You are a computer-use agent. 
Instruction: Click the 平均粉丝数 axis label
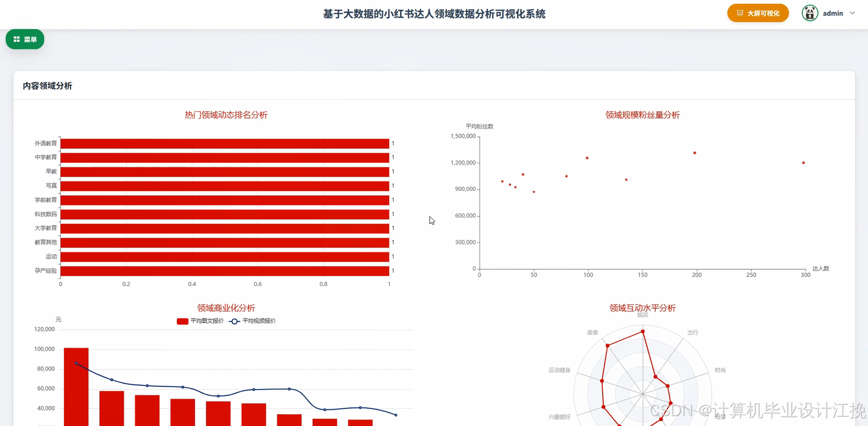tap(480, 126)
